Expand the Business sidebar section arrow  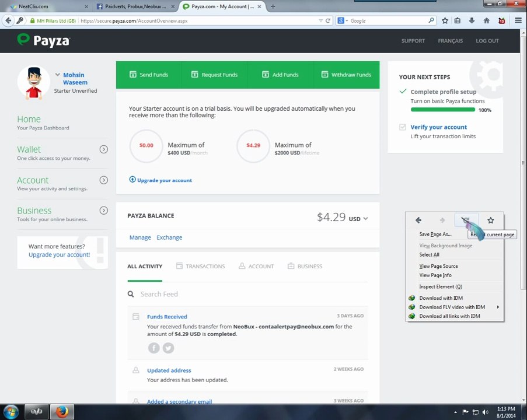pos(104,211)
